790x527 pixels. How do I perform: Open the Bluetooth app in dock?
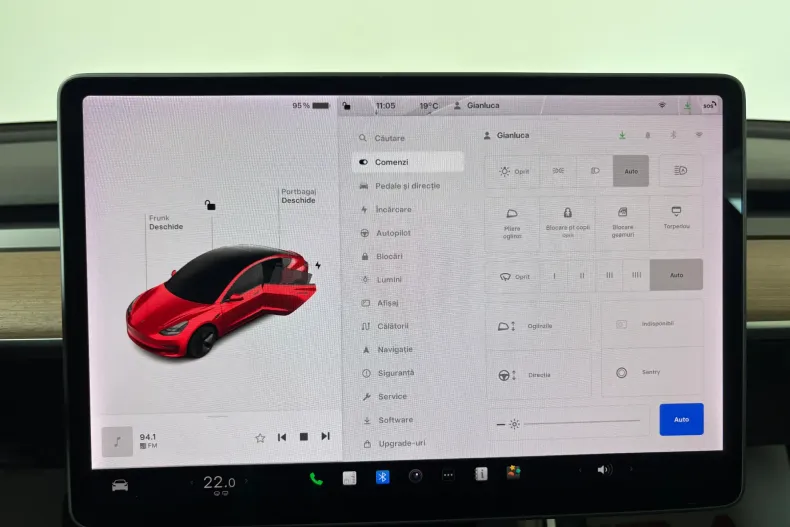point(382,477)
